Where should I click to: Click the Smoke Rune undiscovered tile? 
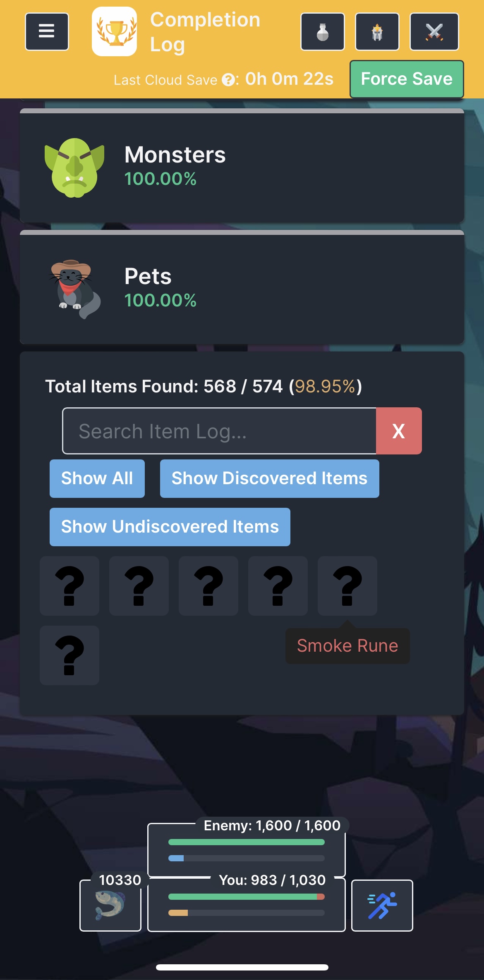tap(347, 586)
